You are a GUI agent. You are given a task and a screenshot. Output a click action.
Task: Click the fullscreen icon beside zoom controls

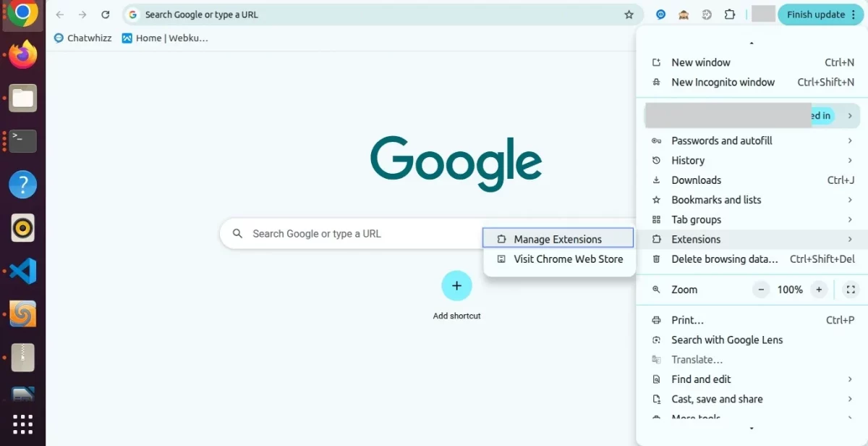pos(850,289)
